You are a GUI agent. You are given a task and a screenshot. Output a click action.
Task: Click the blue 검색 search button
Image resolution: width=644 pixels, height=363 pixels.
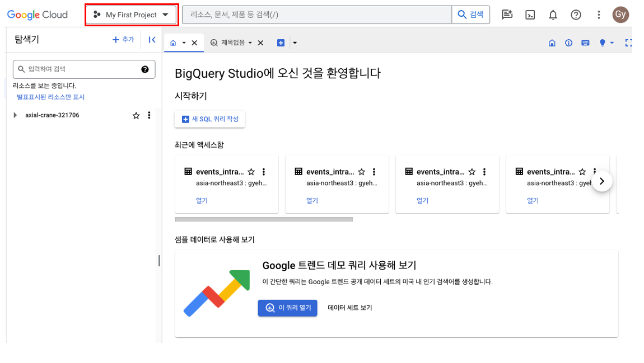470,15
